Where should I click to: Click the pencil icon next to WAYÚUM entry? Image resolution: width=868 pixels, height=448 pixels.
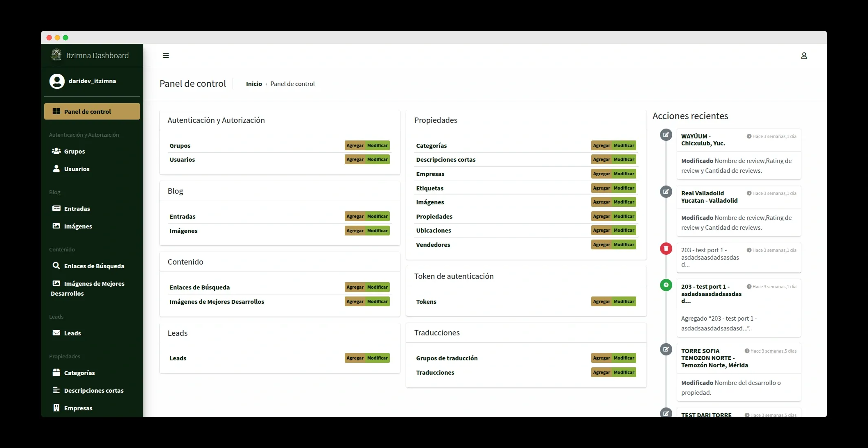[x=667, y=135]
